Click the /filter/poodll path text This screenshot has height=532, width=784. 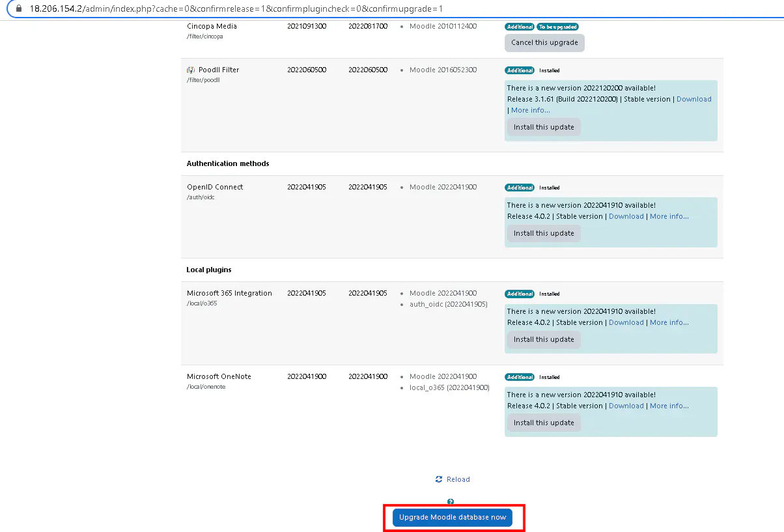coord(203,80)
